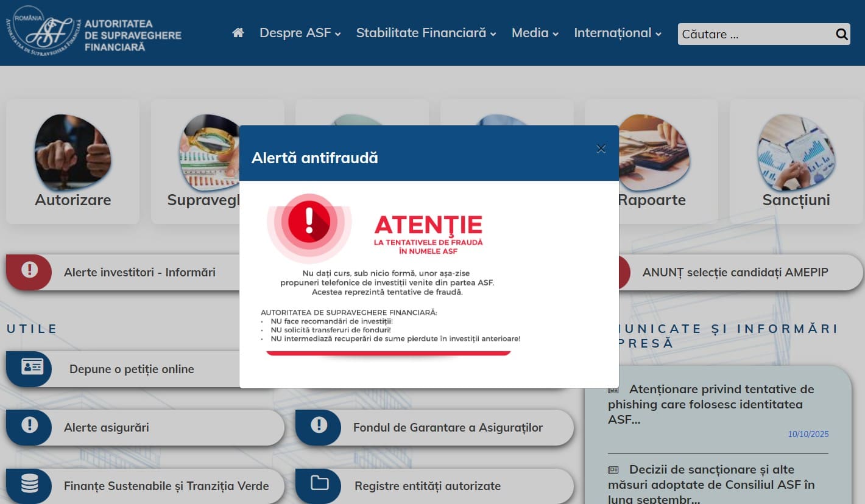Open Fondul de Garantare a Asiguraților
This screenshot has width=865, height=504.
448,427
